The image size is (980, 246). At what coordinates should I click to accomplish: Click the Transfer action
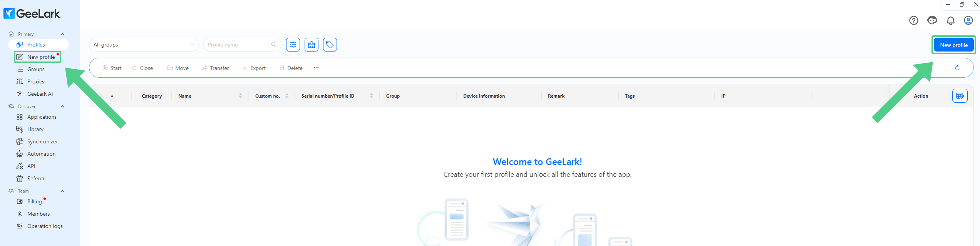215,68
